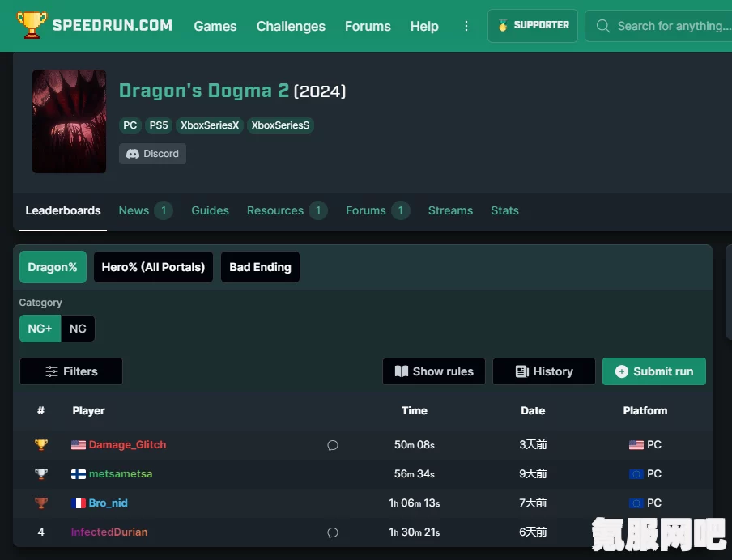Click the Show rules button
The width and height of the screenshot is (732, 560).
[434, 371]
